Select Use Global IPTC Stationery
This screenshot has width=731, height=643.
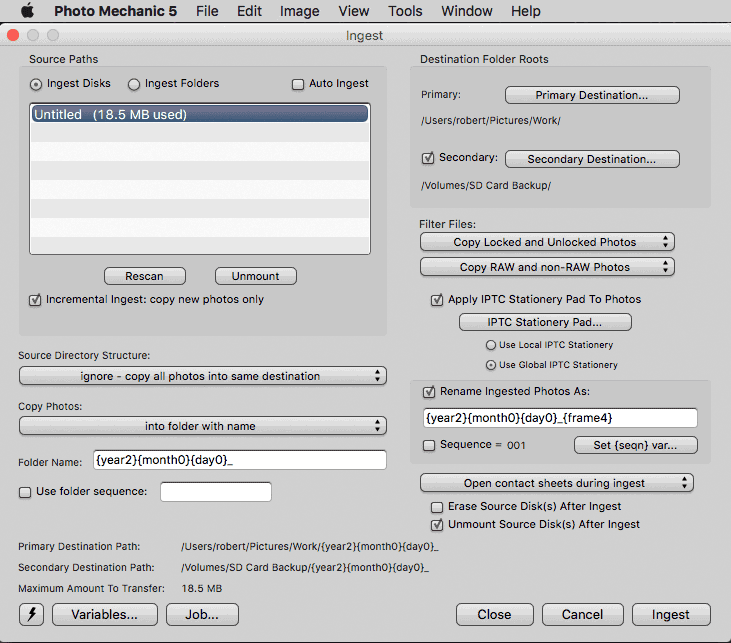tap(490, 365)
